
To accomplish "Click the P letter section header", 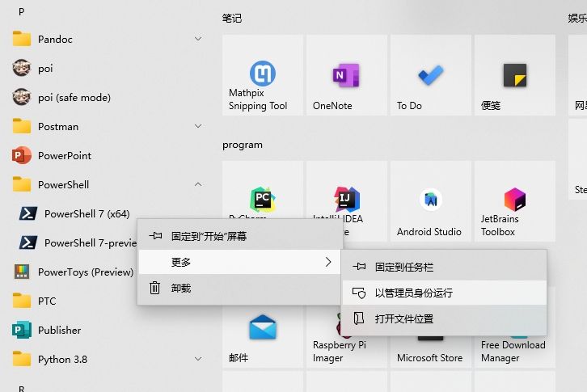I will tap(21, 11).
